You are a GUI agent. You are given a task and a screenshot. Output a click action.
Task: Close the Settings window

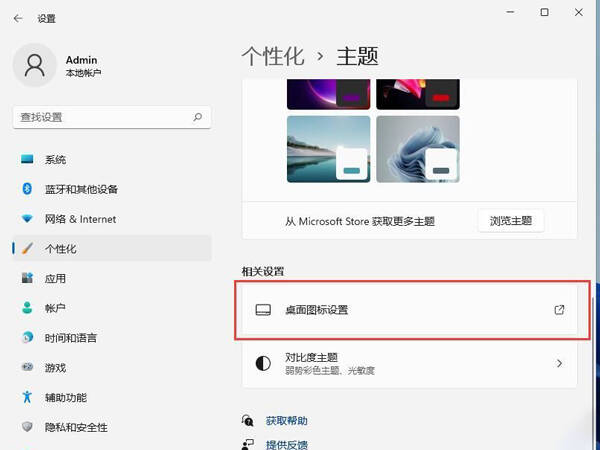[579, 12]
